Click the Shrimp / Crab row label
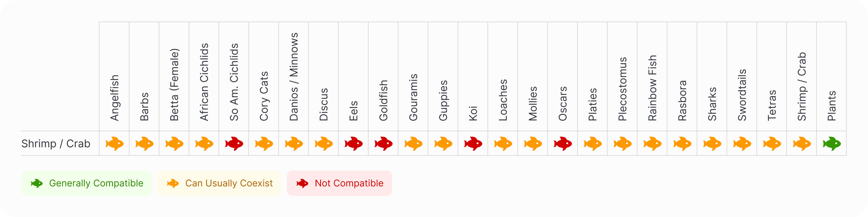 [x=56, y=143]
